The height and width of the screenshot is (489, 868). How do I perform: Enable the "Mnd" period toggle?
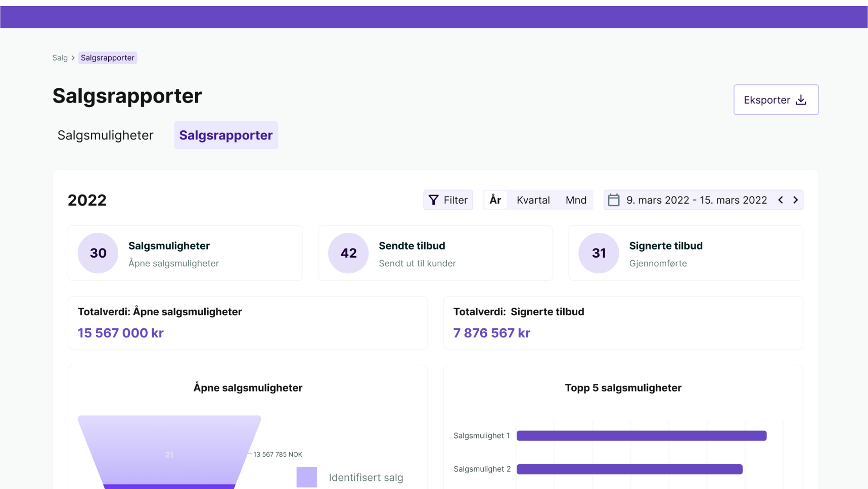pos(576,200)
